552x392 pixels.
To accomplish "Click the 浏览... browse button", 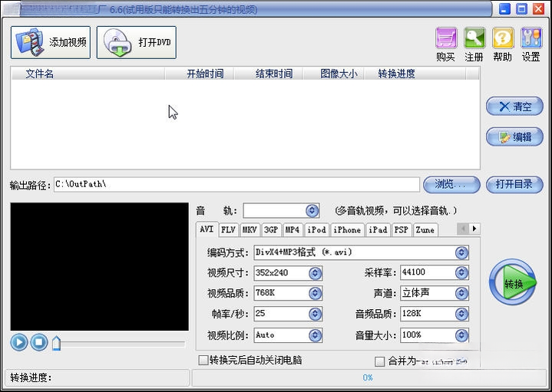I will [451, 184].
